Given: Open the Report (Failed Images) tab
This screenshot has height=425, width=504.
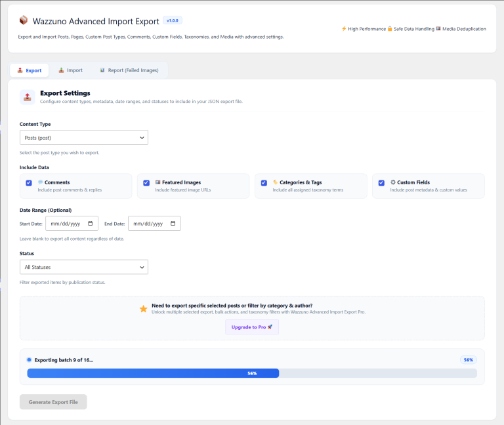Looking at the screenshot, I should (129, 70).
